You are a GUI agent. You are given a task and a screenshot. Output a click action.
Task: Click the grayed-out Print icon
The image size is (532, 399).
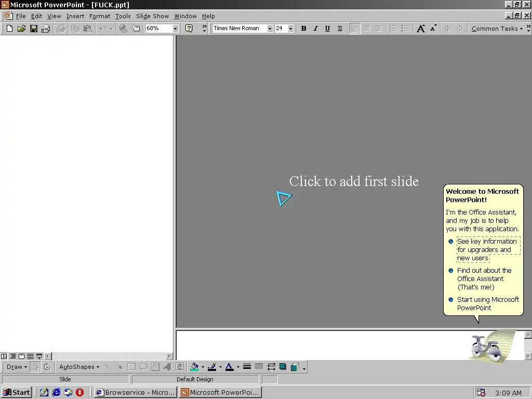point(61,29)
